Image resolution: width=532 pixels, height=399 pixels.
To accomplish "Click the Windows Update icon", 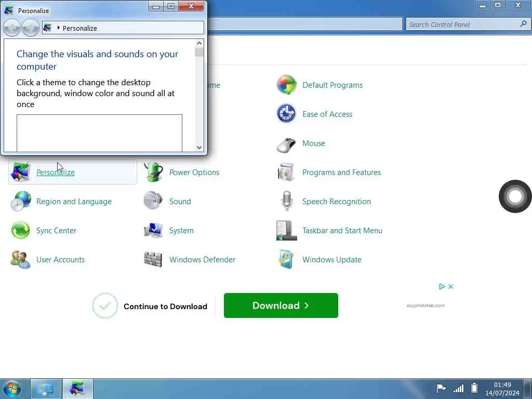I will click(x=287, y=260).
